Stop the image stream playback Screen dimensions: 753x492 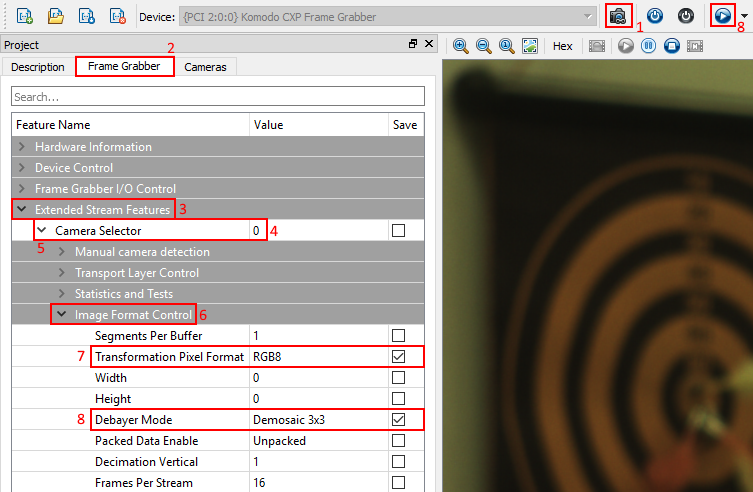672,46
